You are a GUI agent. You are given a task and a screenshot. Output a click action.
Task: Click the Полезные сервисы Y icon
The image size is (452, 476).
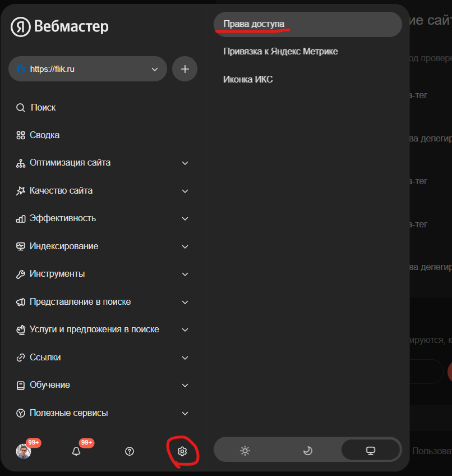click(x=21, y=413)
